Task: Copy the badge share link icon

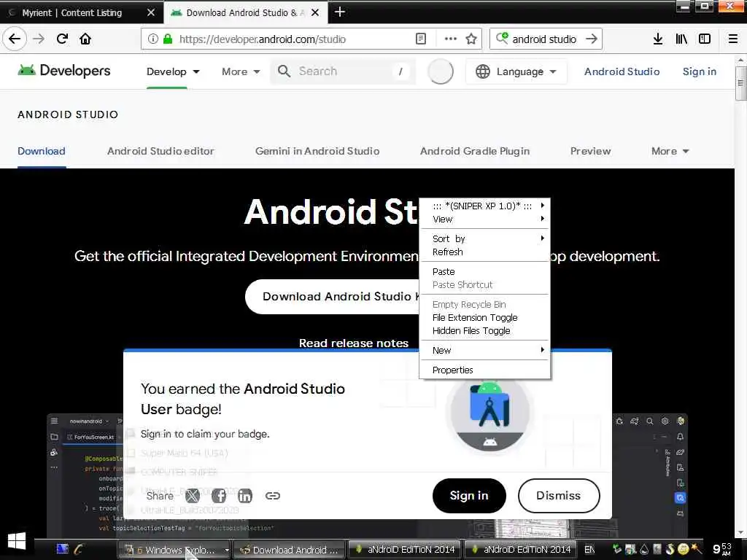Action: (273, 496)
